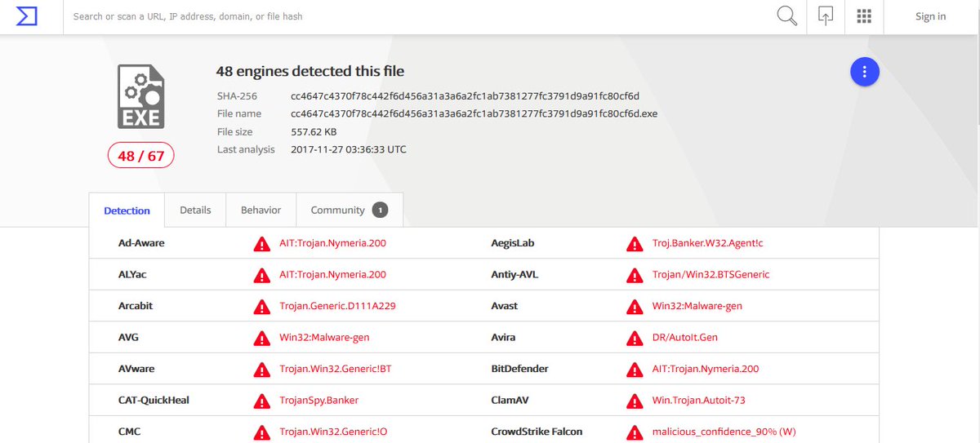Click warning icon in Ad-Aware row
Screen dimensions: 980x443
(261, 244)
